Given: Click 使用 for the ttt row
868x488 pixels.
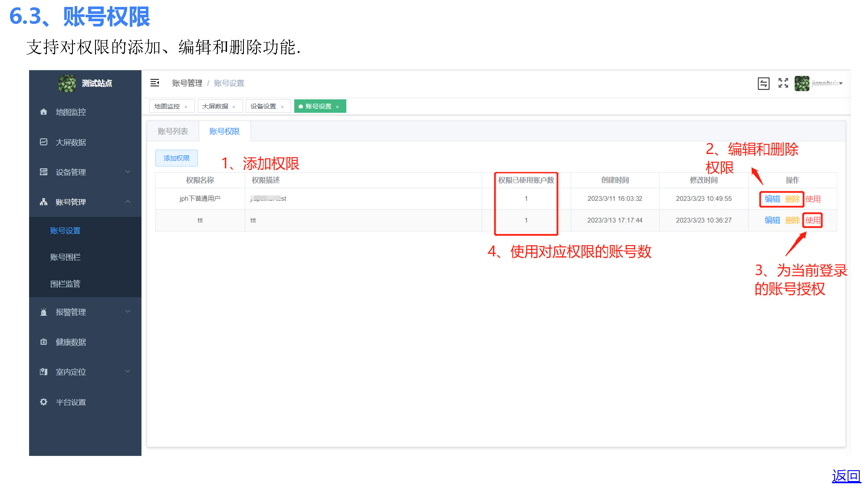Looking at the screenshot, I should (813, 220).
